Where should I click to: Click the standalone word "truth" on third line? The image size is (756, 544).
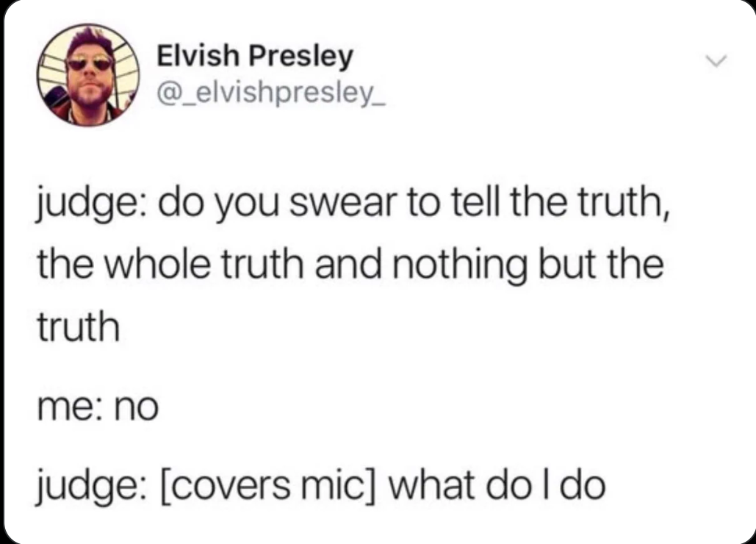(78, 326)
